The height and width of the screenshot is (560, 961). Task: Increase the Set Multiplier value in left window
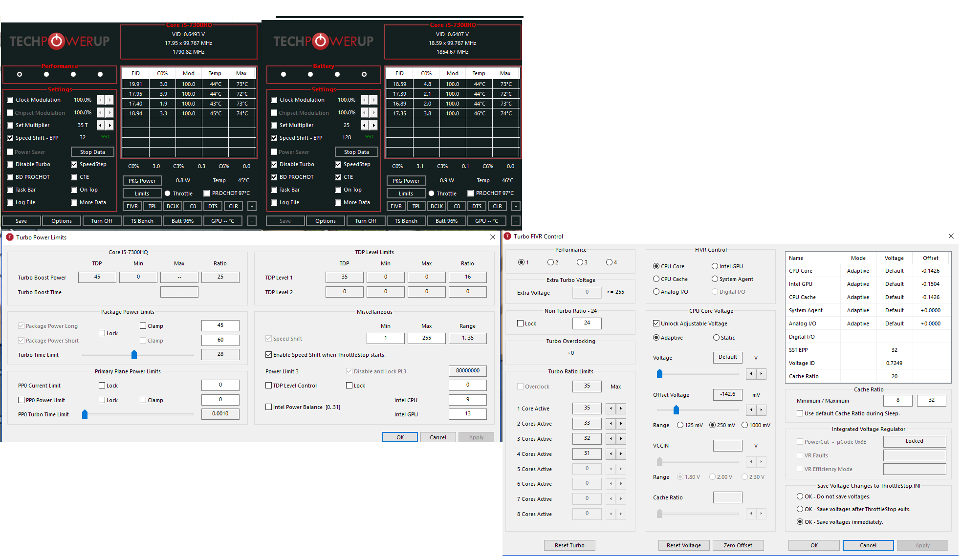110,125
